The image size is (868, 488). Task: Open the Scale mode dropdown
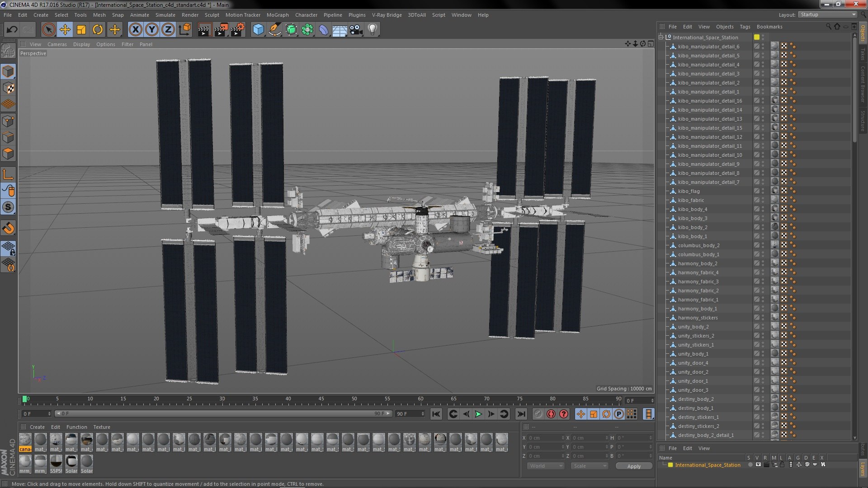(x=589, y=466)
